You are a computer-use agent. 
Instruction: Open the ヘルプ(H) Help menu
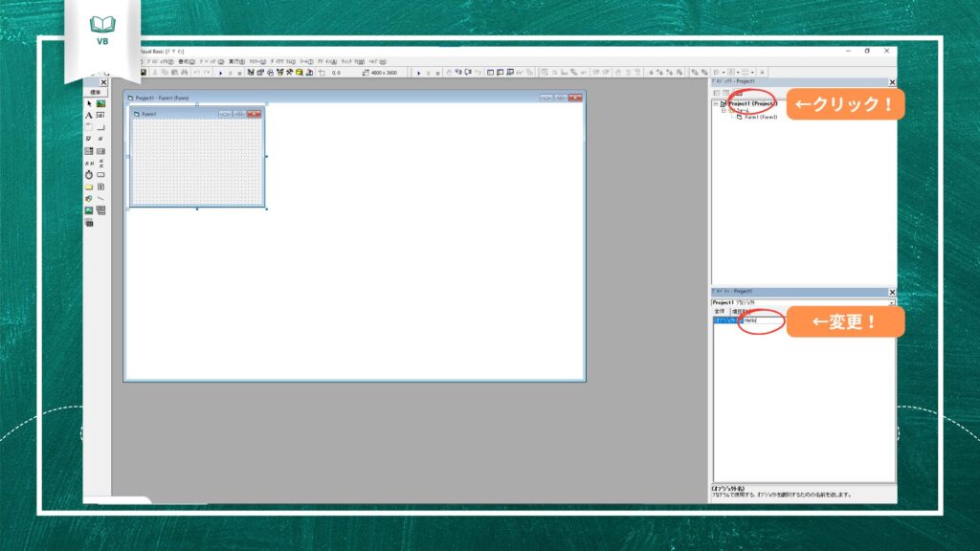(377, 62)
